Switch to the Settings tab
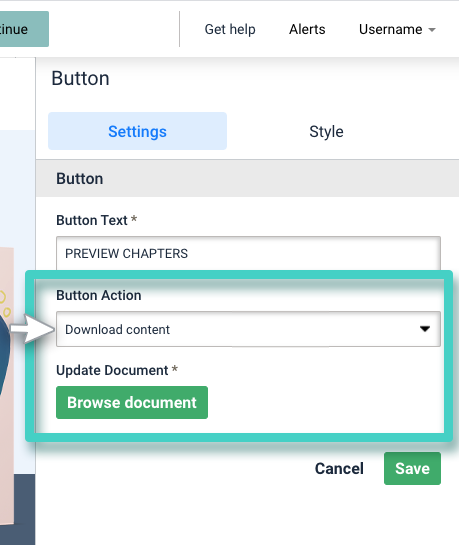Image resolution: width=459 pixels, height=545 pixels. (137, 131)
